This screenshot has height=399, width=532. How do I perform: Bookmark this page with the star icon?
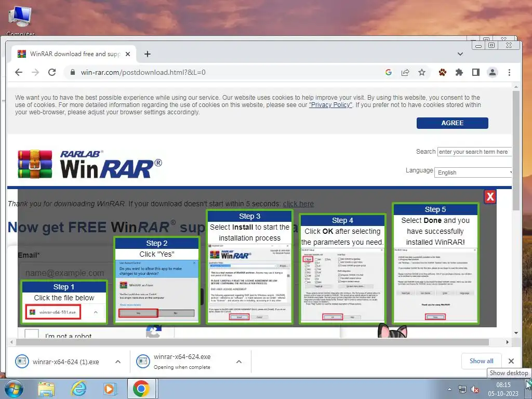click(422, 72)
